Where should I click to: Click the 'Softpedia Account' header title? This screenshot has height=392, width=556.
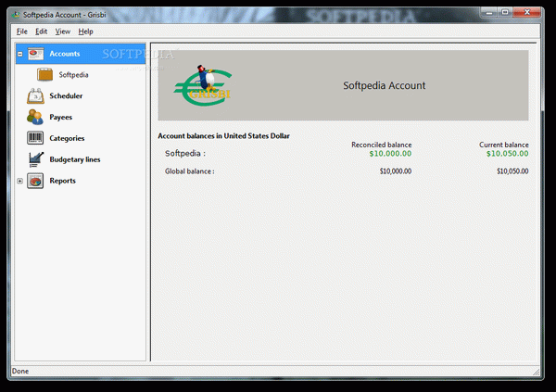click(385, 85)
